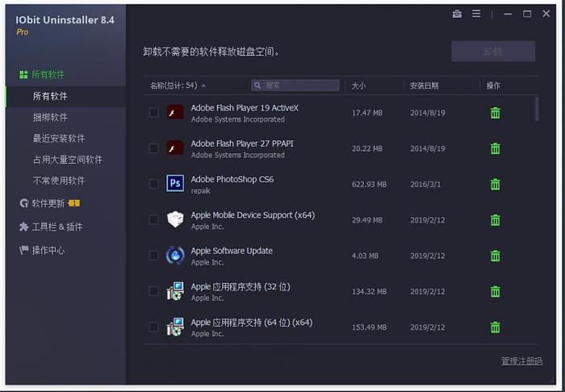Click the 卸载 uninstall button
Viewport: 565px width, 392px height.
coord(492,52)
